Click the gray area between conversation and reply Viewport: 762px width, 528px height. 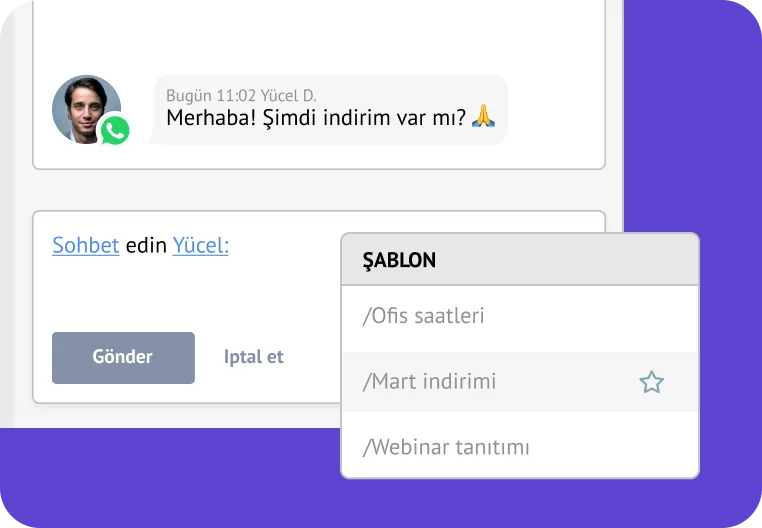click(320, 190)
